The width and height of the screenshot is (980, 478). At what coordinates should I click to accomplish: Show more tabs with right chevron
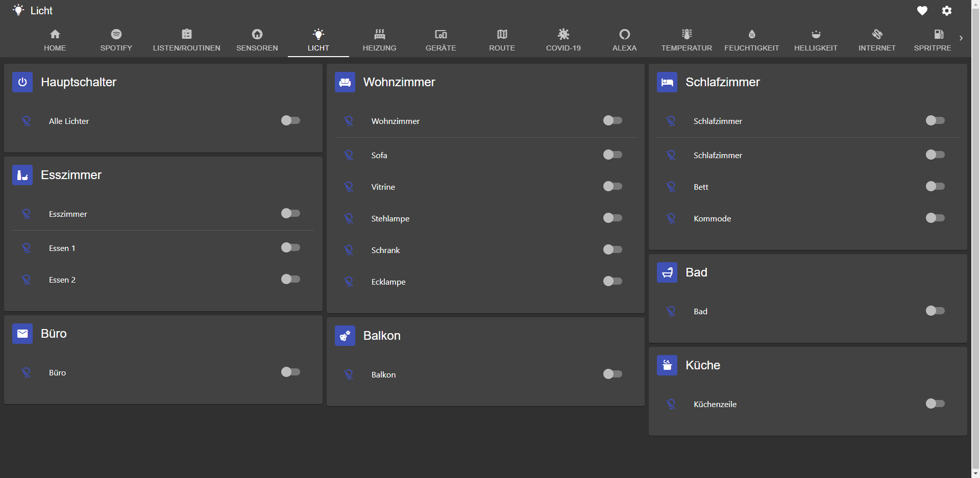961,38
